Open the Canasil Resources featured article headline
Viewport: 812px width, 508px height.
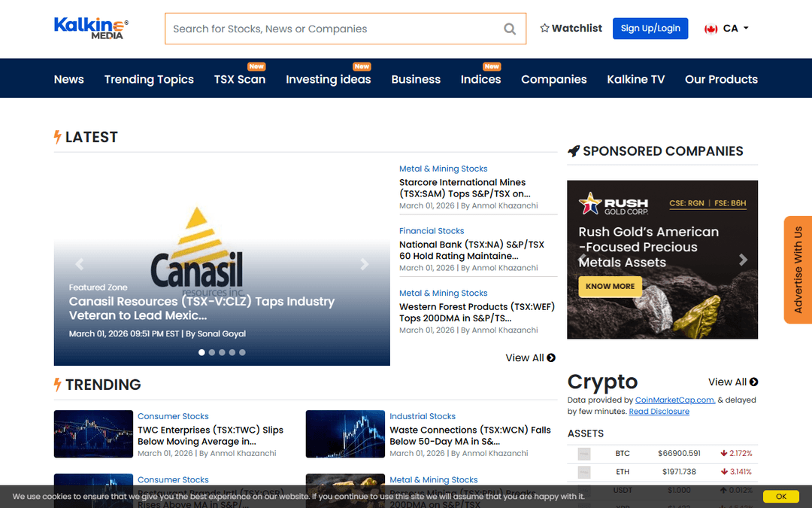pyautogui.click(x=202, y=309)
